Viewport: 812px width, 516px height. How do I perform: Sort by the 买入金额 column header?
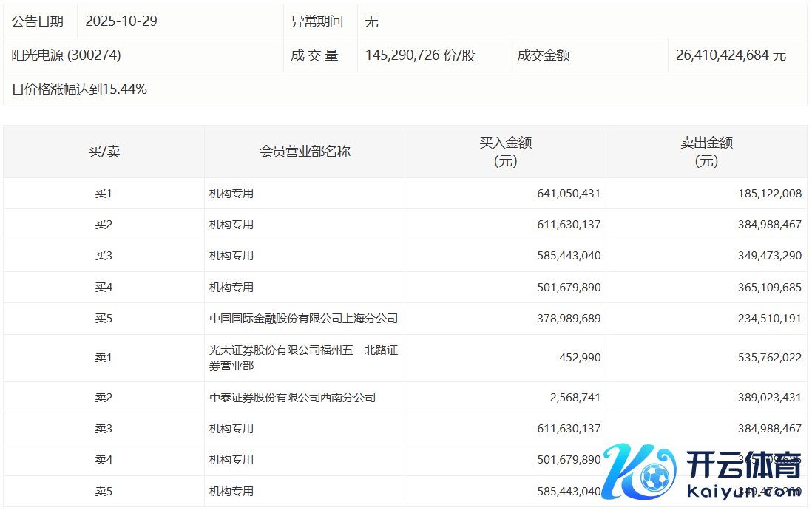[x=506, y=152]
